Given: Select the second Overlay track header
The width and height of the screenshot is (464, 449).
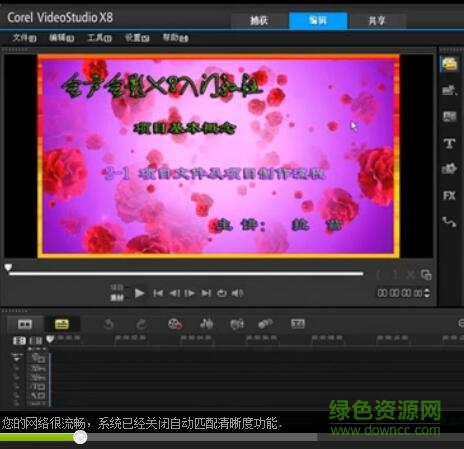Looking at the screenshot, I should [x=39, y=377].
